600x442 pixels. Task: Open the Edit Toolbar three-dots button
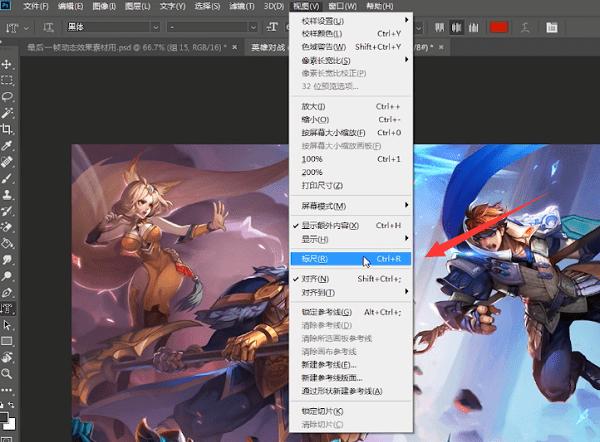(x=7, y=390)
